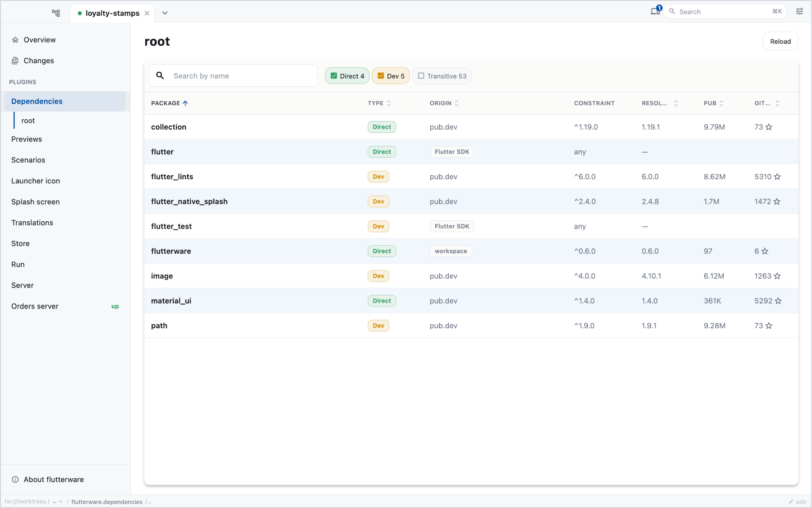Sort by the Pub column
This screenshot has height=508, width=812.
coord(714,103)
